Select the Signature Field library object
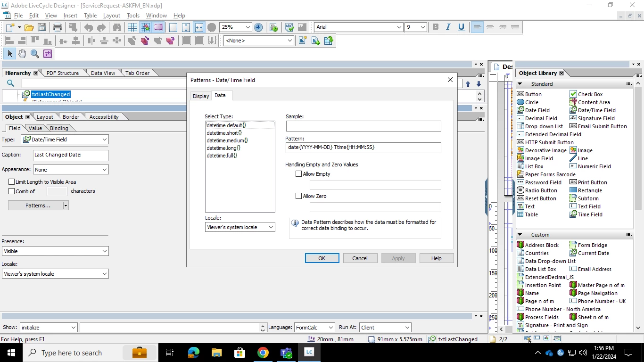Viewport: 644px width, 362px height. (592, 118)
